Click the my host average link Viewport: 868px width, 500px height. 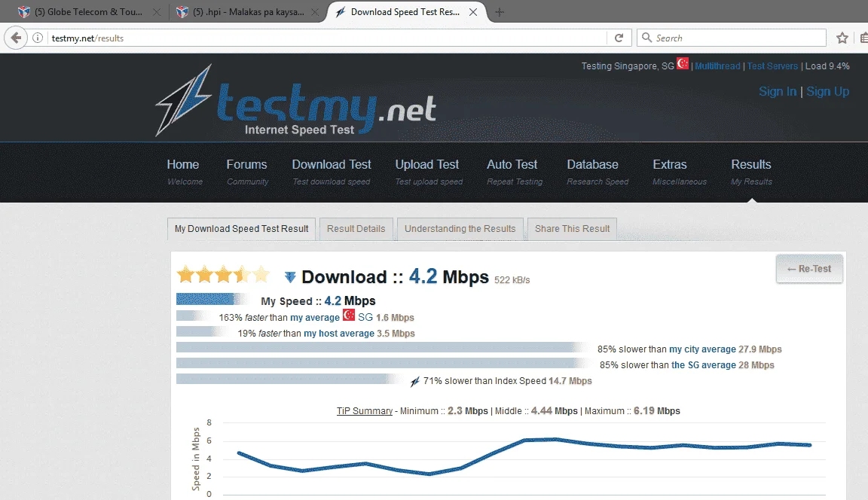click(x=339, y=334)
